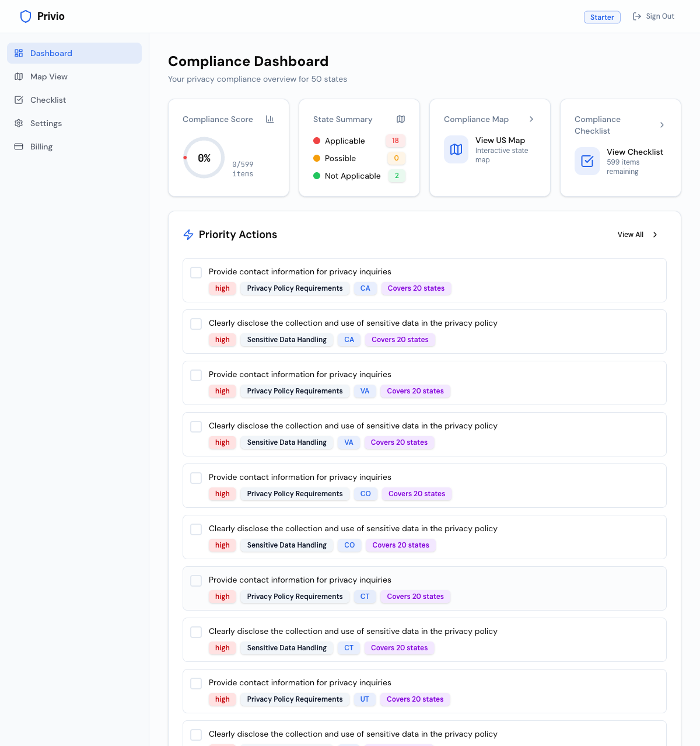700x746 pixels.
Task: Click the orange Possible status dot
Action: click(317, 158)
